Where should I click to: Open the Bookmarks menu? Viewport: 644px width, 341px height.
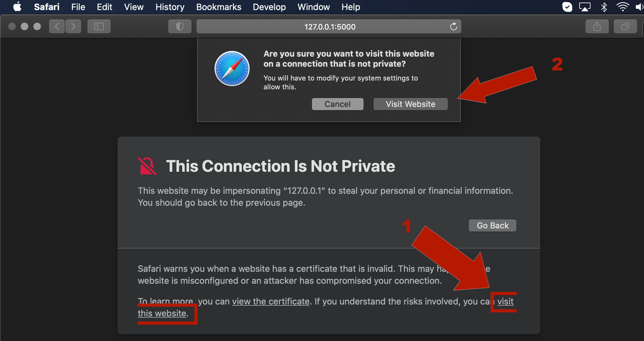(219, 7)
